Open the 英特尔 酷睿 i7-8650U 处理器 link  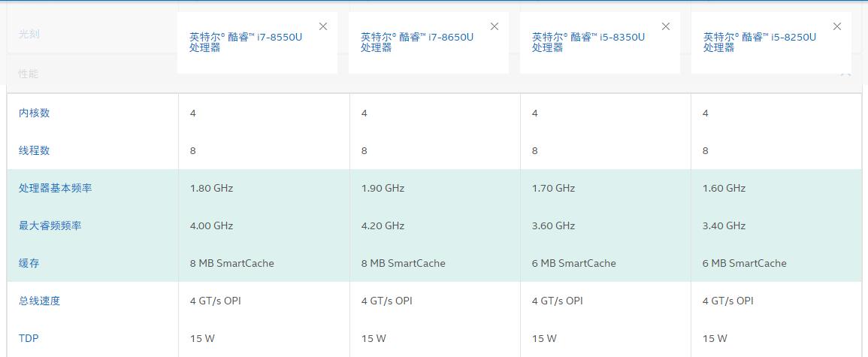tap(417, 43)
